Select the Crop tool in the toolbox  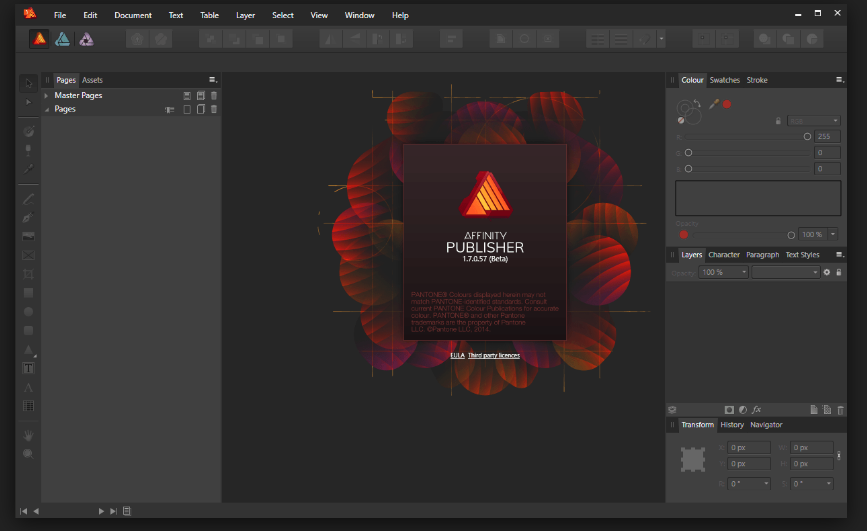[x=28, y=274]
